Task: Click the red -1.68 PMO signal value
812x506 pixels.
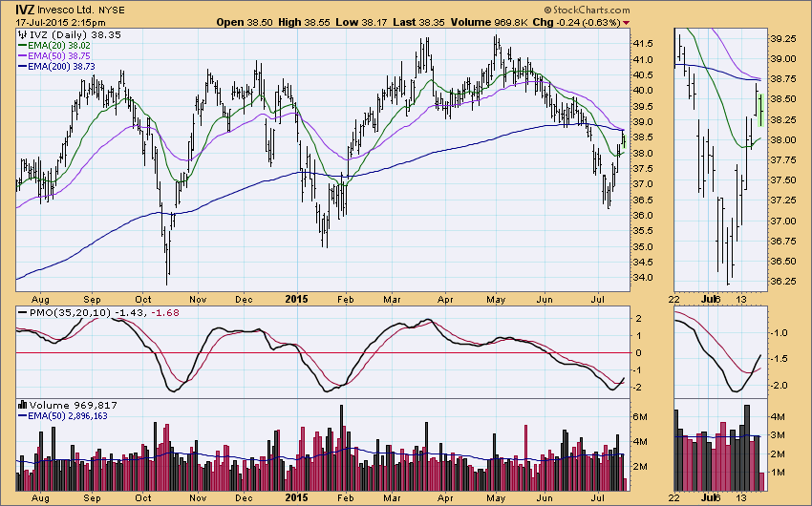Action: (165, 312)
